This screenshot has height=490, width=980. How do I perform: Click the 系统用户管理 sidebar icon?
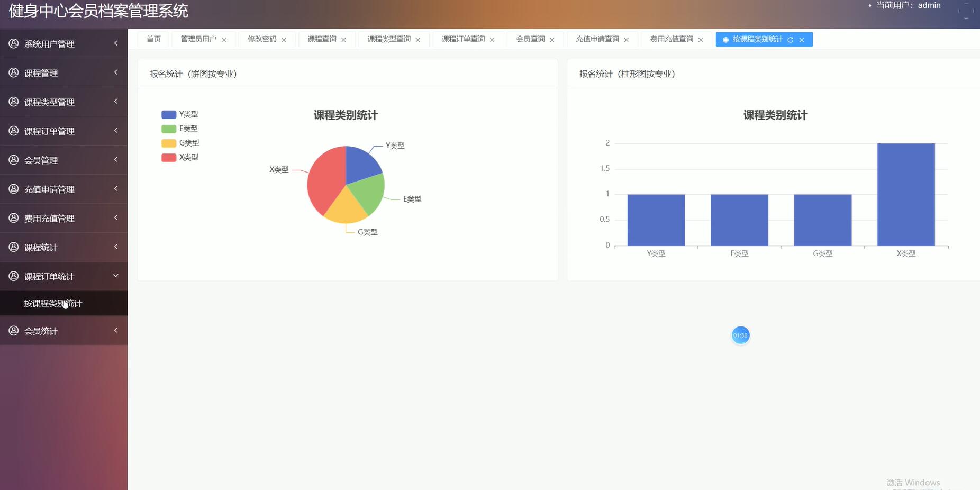[13, 43]
